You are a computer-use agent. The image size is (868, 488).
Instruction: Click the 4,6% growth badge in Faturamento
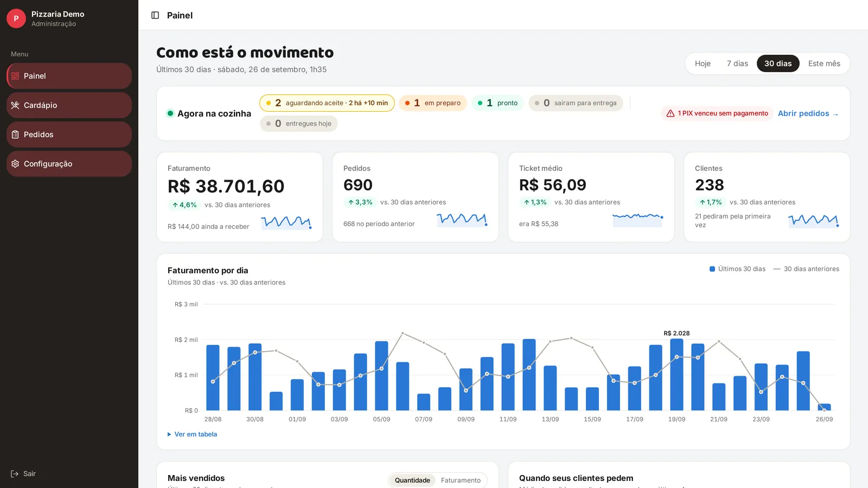(184, 205)
